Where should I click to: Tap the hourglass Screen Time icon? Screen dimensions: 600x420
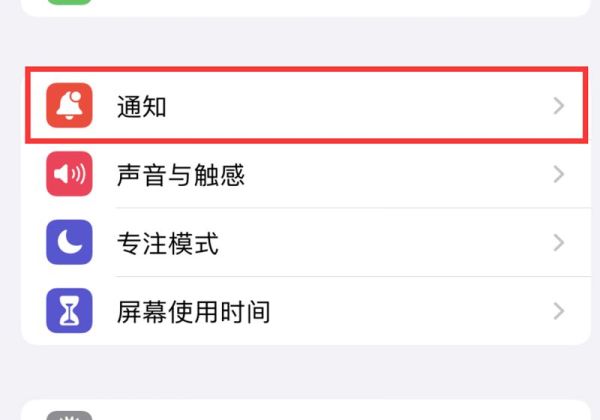pyautogui.click(x=69, y=311)
